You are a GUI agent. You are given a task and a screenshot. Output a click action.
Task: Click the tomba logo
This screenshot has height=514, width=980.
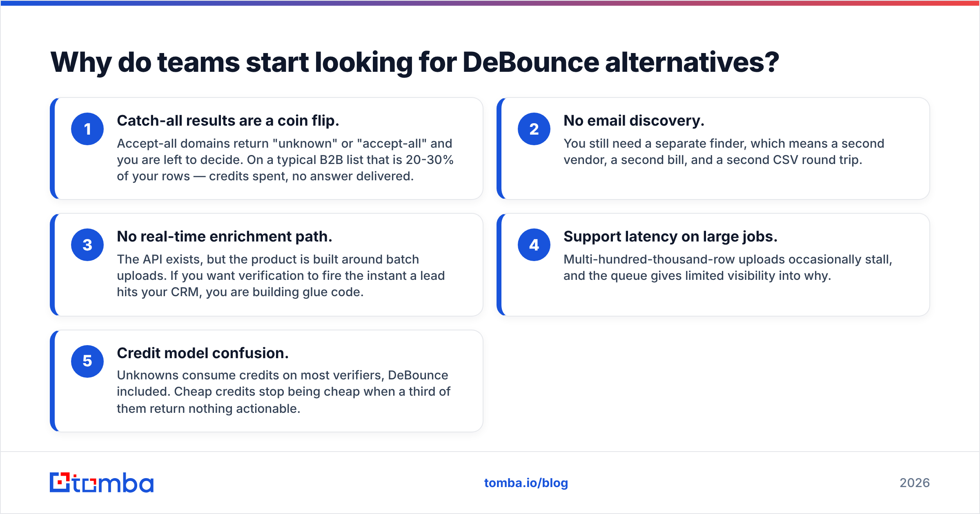point(102,483)
